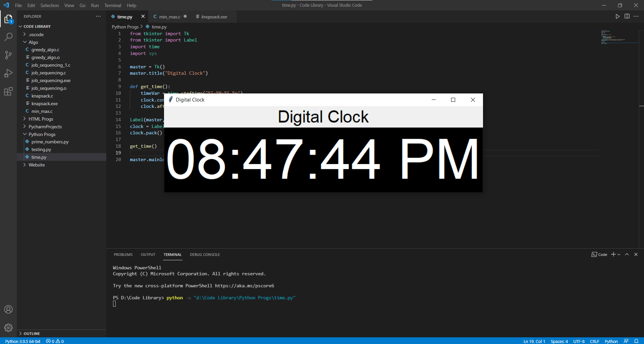Show errors and warnings count in status bar
644x344 pixels.
pos(55,341)
